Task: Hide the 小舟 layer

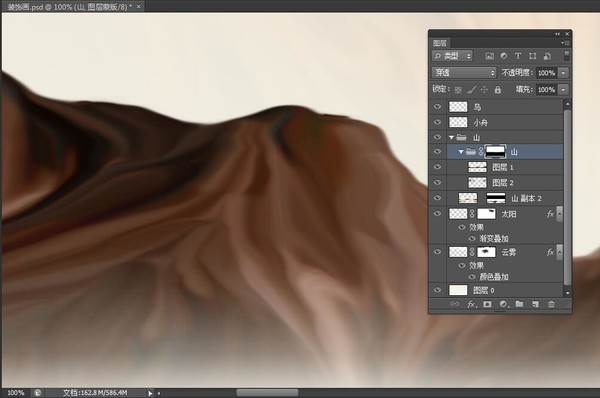Action: point(438,122)
